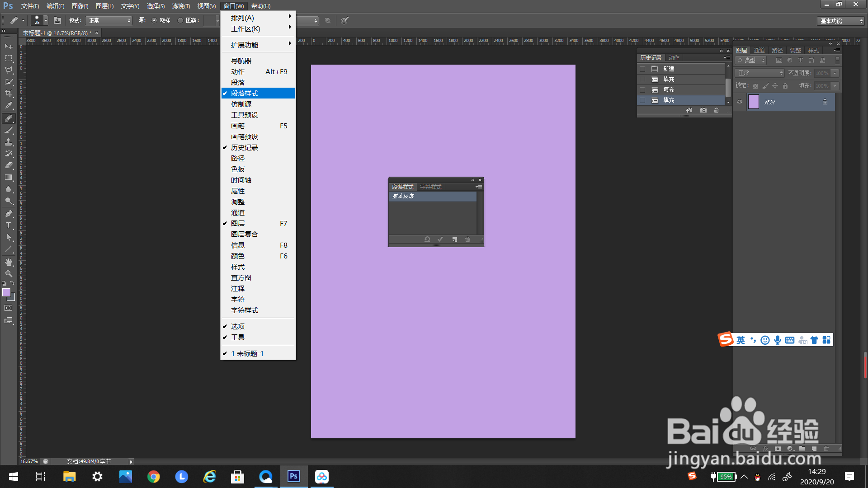Switch to 字符样式 tab in floating panel
Screen dimensions: 868x488
point(431,187)
